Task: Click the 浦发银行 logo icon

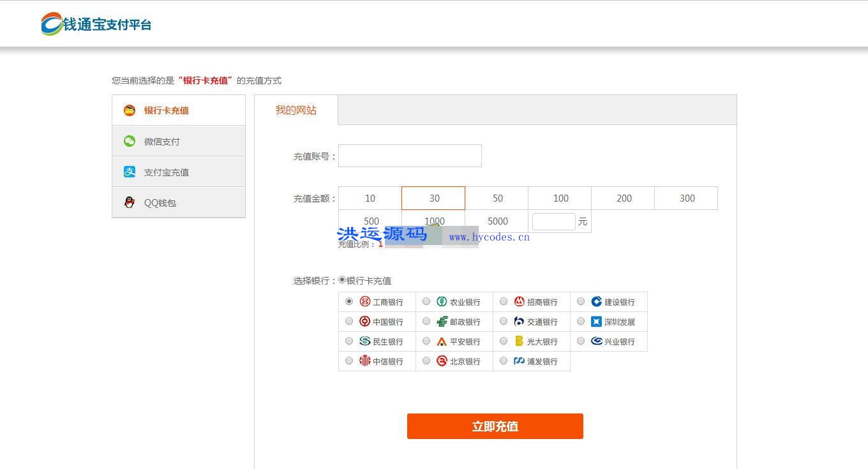Action: click(x=519, y=361)
